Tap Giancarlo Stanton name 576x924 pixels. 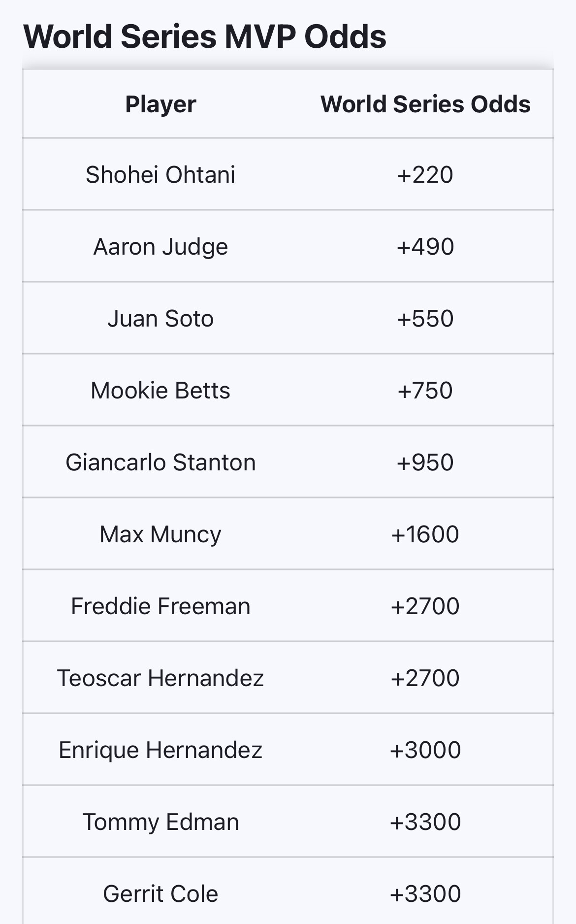(x=160, y=462)
